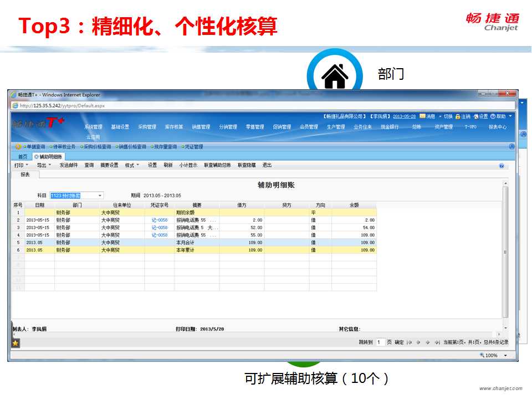Close the 辅助明细账 tab with its x icon

point(37,157)
